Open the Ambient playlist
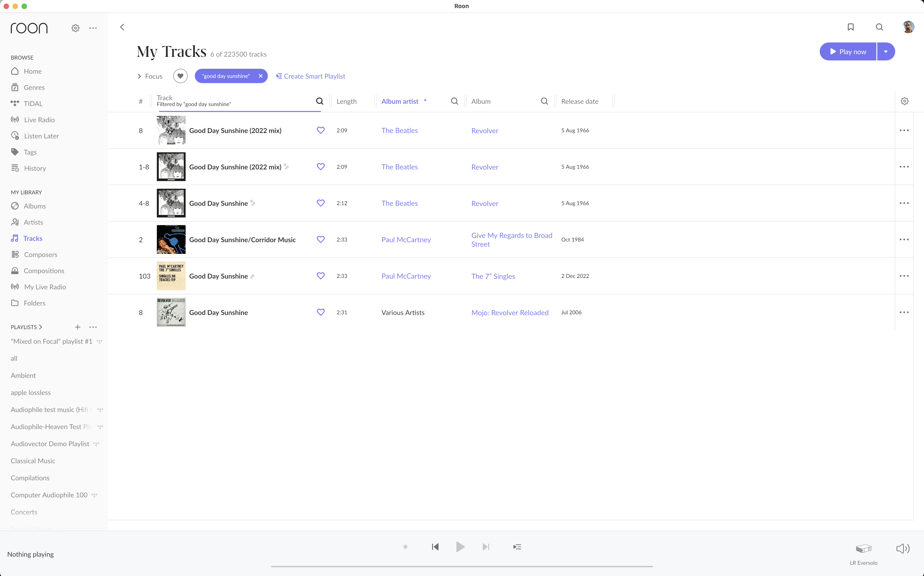The image size is (924, 576). tap(23, 376)
